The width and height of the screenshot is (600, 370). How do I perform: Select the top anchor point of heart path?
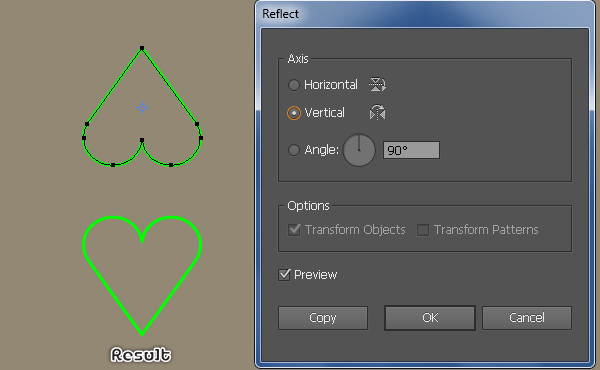pos(142,48)
